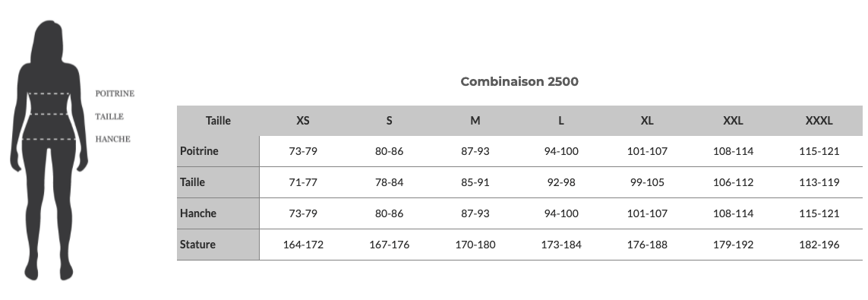
Task: Select the L size column header
Action: click(560, 121)
